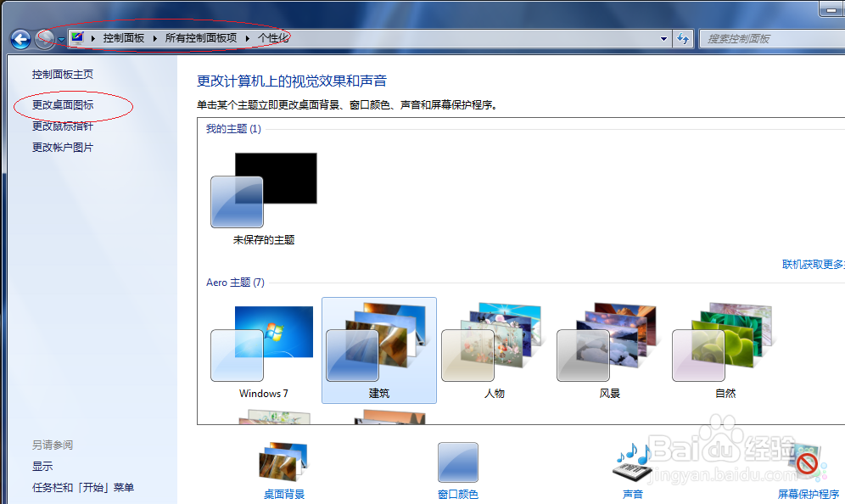Click the refresh icon in the address bar

pos(683,39)
